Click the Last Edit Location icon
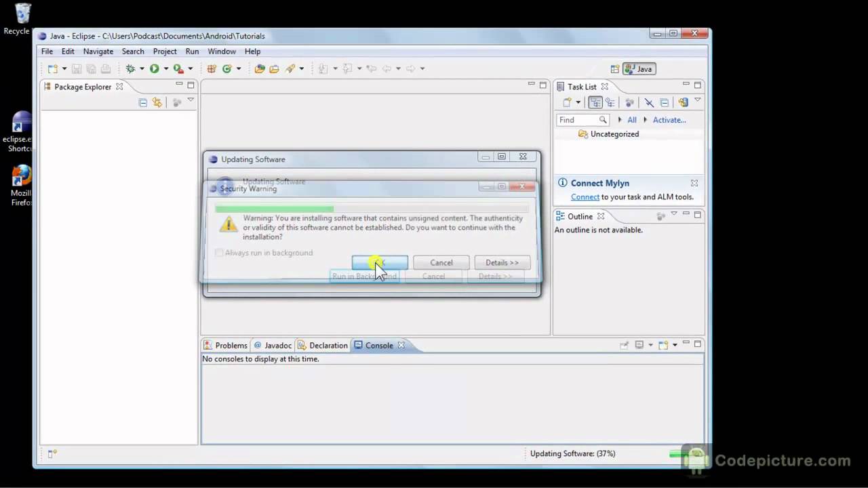868x488 pixels. 371,68
